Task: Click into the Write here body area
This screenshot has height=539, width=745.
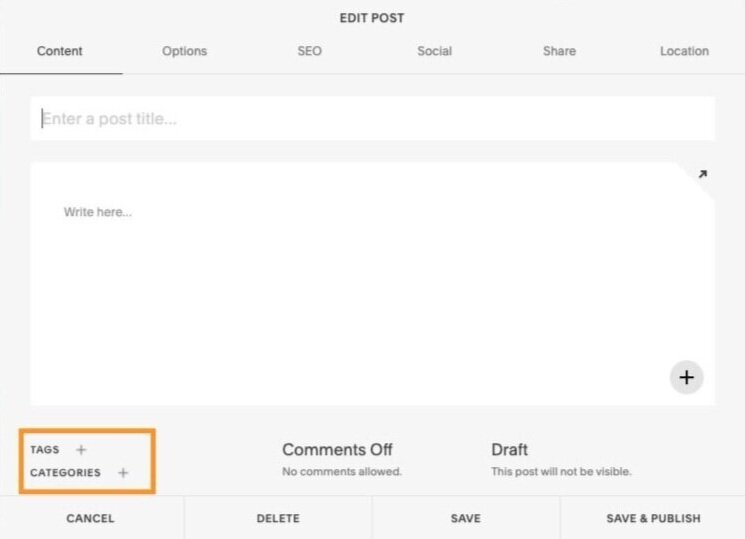Action: pyautogui.click(x=372, y=284)
